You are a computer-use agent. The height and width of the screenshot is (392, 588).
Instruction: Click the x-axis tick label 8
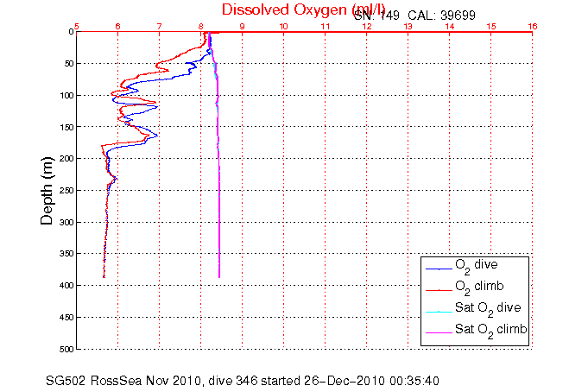click(201, 26)
